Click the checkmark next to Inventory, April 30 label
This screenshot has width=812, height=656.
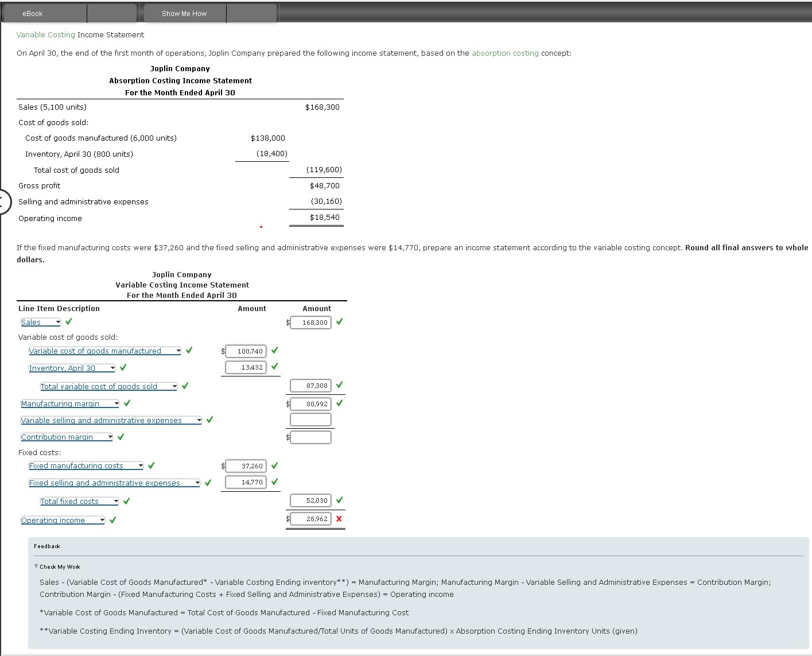[122, 367]
